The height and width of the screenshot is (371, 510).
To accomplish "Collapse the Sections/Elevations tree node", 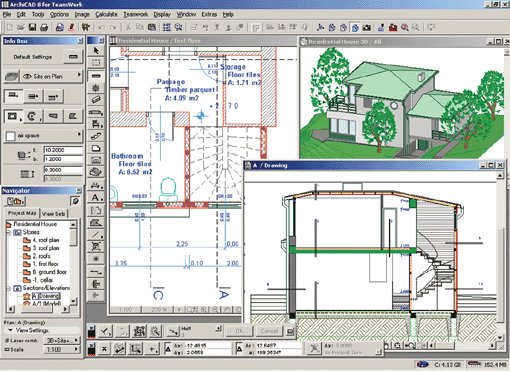I will [x=9, y=288].
